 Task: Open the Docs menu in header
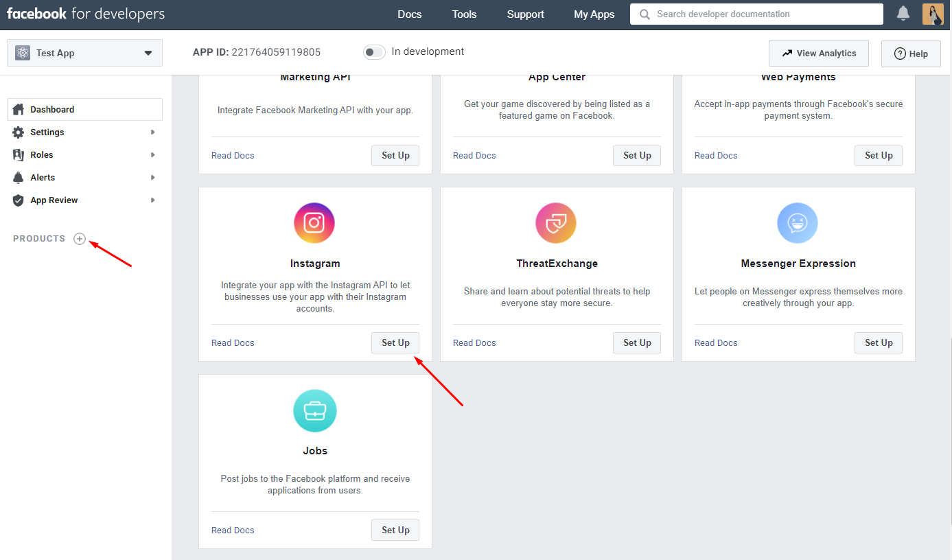pyautogui.click(x=410, y=14)
